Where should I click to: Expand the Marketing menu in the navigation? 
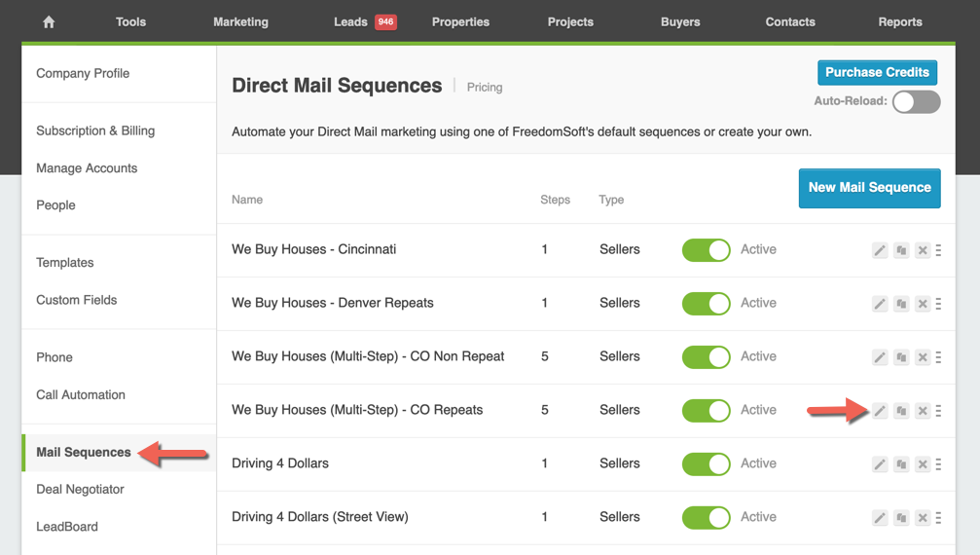240,21
